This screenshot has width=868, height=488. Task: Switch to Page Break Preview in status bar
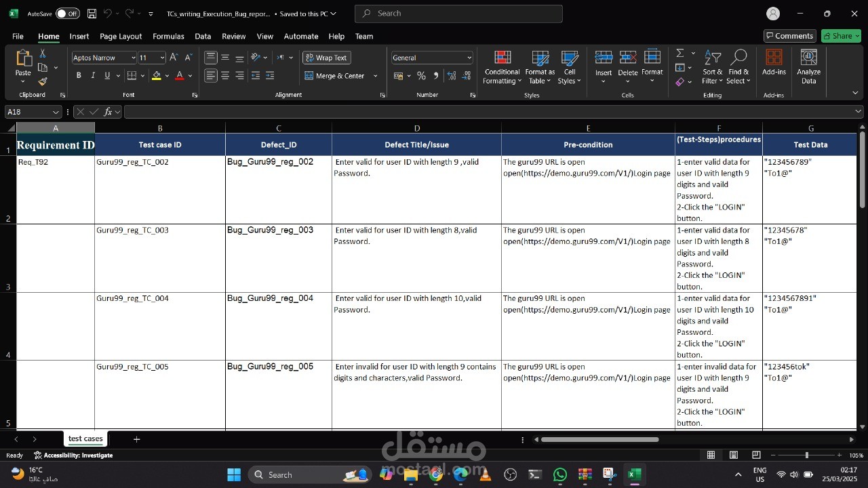[756, 455]
